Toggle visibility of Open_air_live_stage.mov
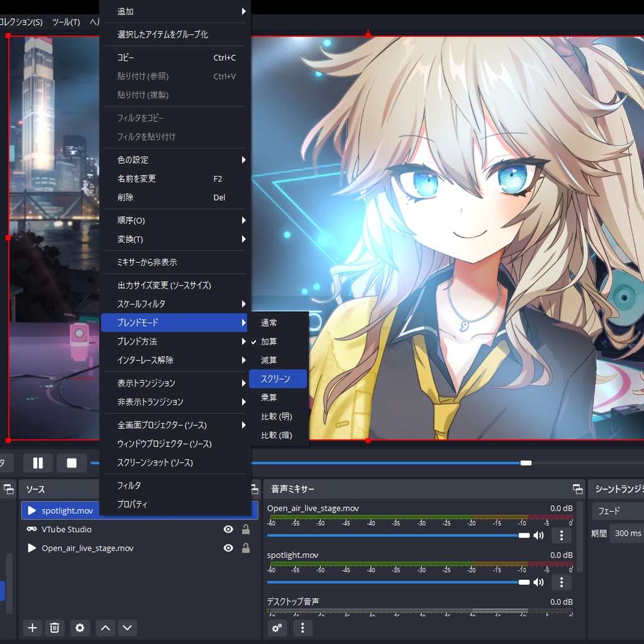This screenshot has height=644, width=644. (x=228, y=548)
